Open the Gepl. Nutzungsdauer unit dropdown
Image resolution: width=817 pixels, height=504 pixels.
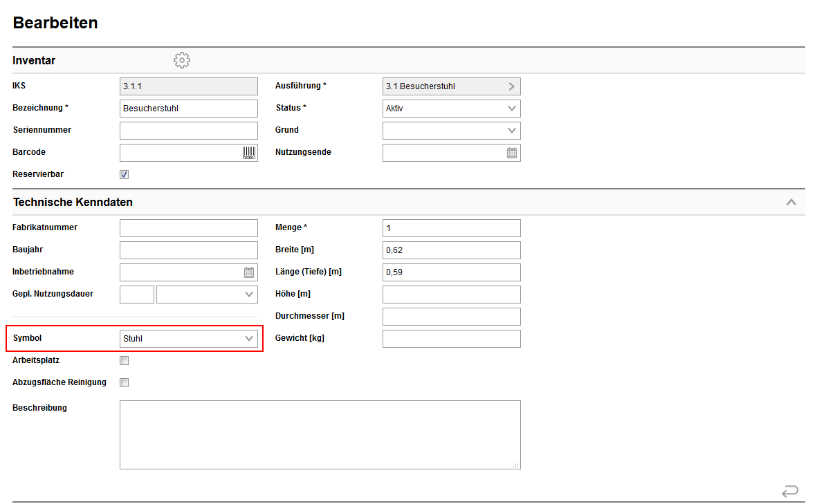(x=207, y=295)
